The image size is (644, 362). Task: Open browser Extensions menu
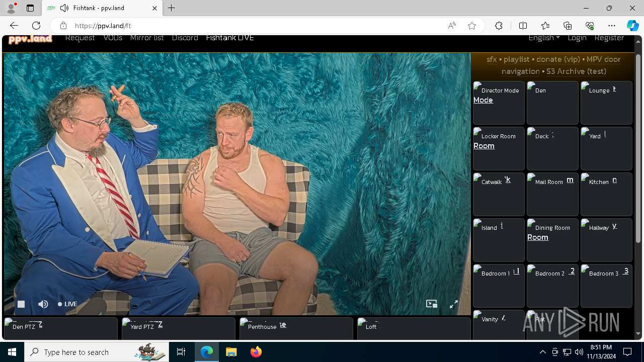499,26
